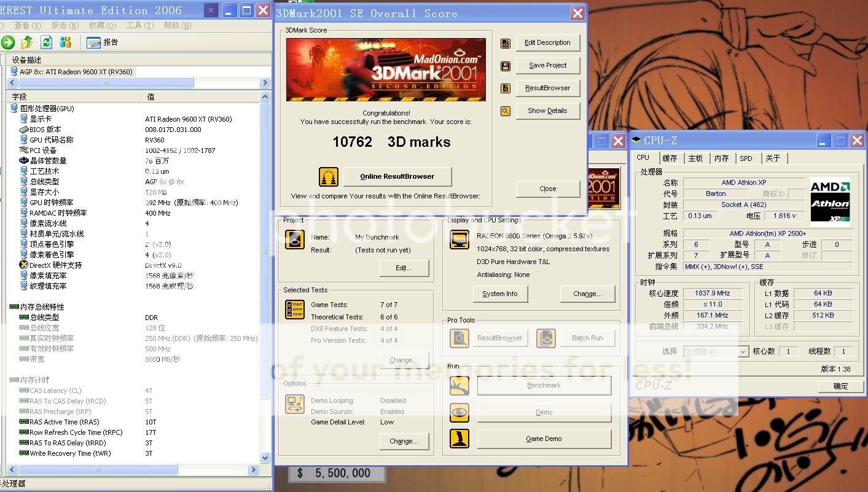
Task: Click the Game Demo button
Action: pyautogui.click(x=544, y=439)
